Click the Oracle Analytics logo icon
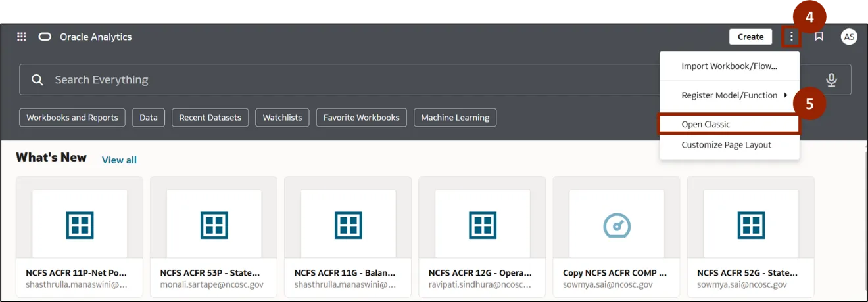 click(x=45, y=37)
